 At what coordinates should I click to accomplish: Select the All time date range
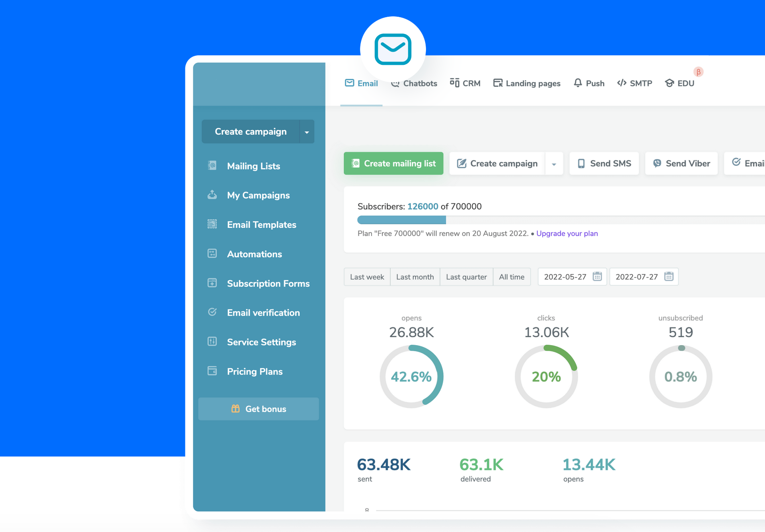click(x=512, y=277)
